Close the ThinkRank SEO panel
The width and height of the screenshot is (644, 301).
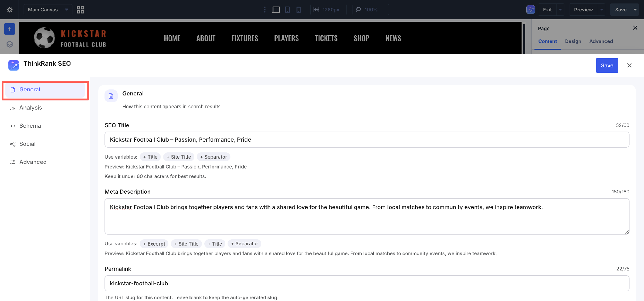click(630, 65)
